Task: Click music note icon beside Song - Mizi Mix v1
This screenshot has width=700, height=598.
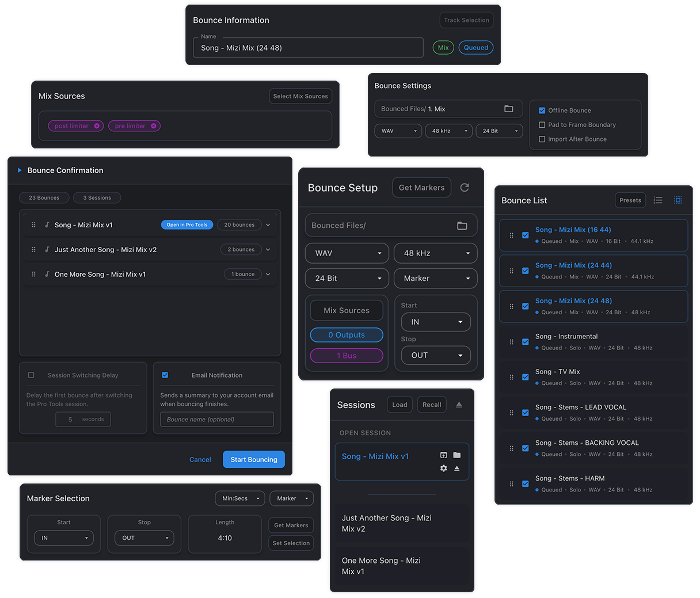Action: tap(47, 225)
